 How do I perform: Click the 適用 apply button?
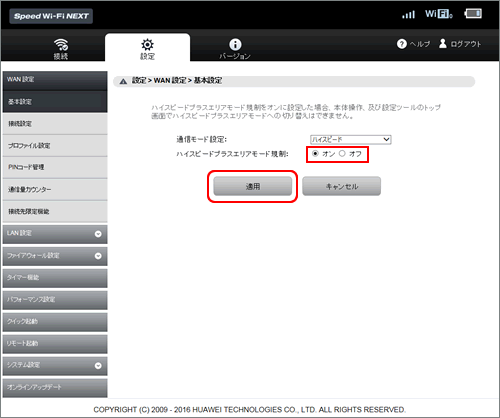[252, 186]
